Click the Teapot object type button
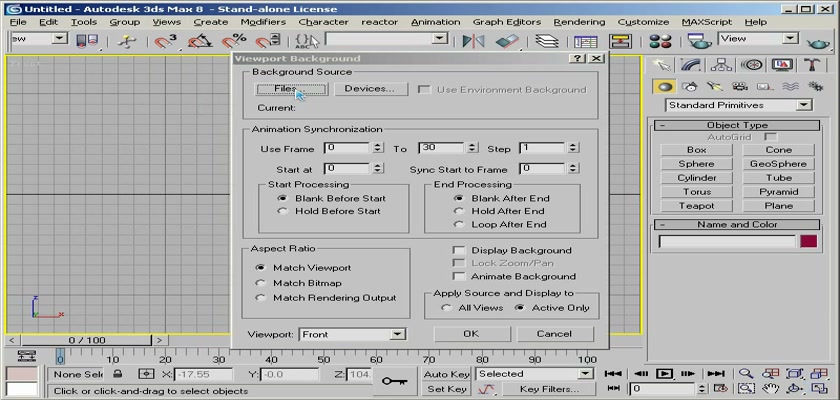 coord(696,206)
